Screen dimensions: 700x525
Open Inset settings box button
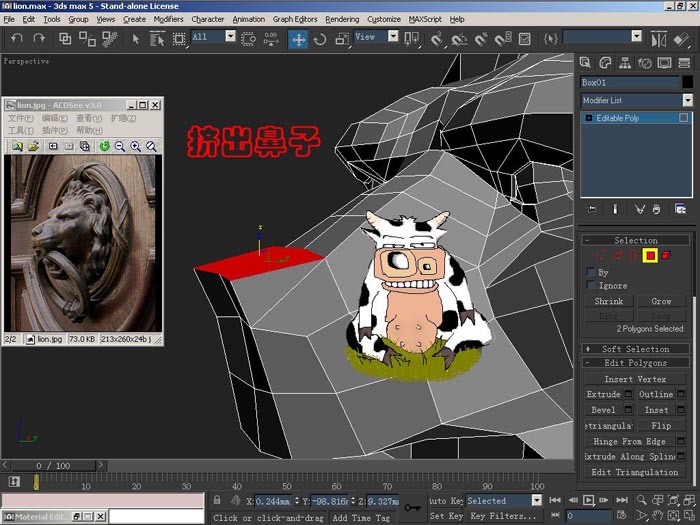tap(681, 409)
